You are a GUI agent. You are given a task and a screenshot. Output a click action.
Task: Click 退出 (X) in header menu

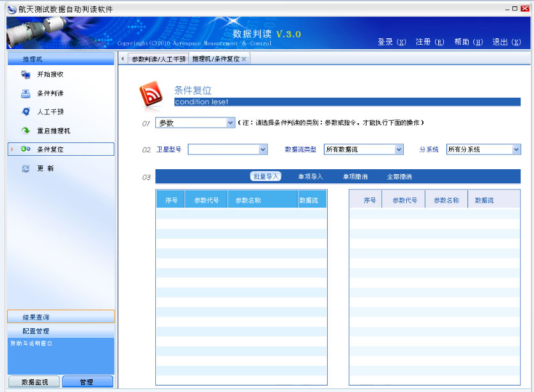tap(507, 42)
